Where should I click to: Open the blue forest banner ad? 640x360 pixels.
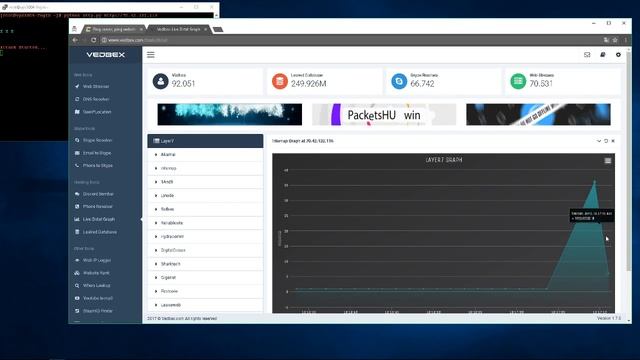coord(230,114)
